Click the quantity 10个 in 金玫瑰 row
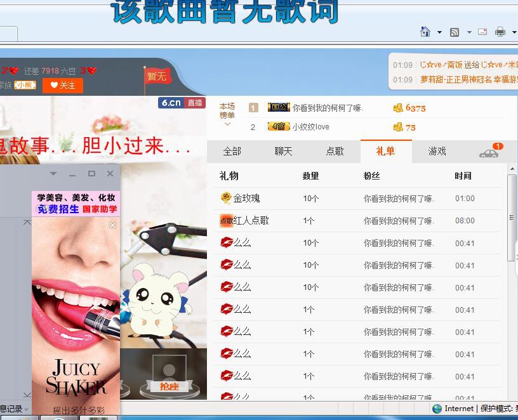518x420 pixels. pyautogui.click(x=310, y=199)
